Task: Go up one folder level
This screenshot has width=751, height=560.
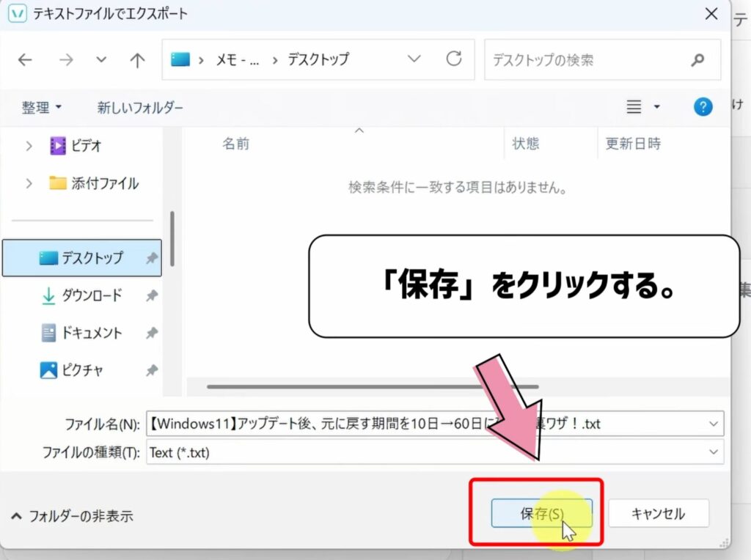Action: 137,60
